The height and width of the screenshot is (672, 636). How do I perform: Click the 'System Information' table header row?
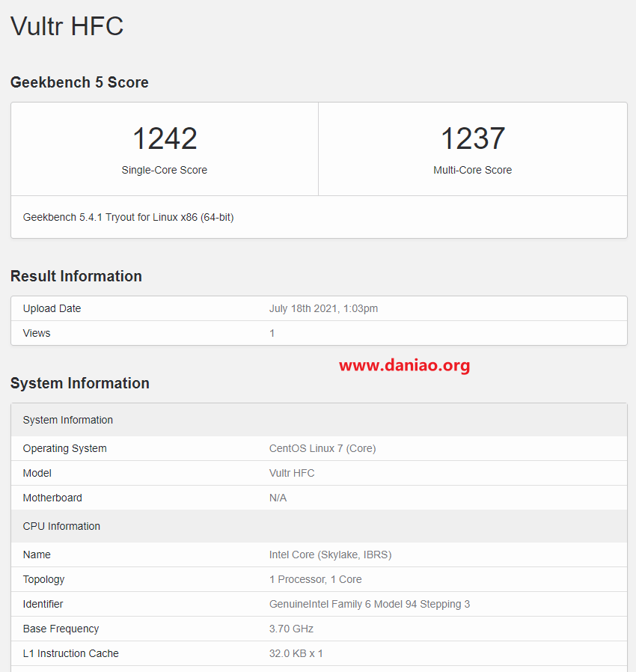[x=319, y=420]
